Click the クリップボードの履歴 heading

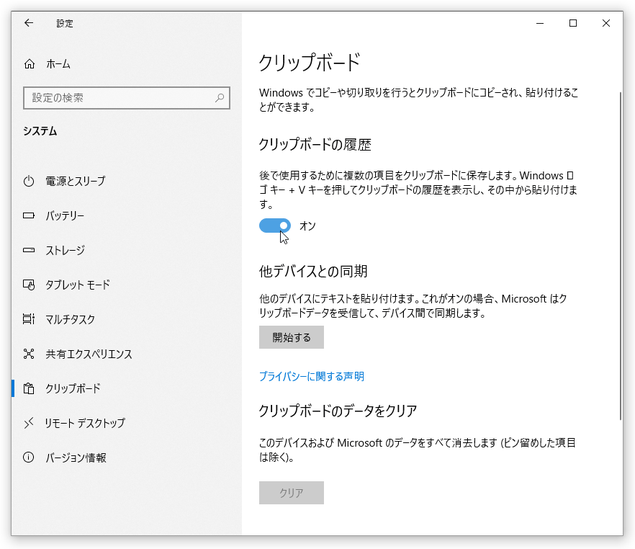pos(315,145)
